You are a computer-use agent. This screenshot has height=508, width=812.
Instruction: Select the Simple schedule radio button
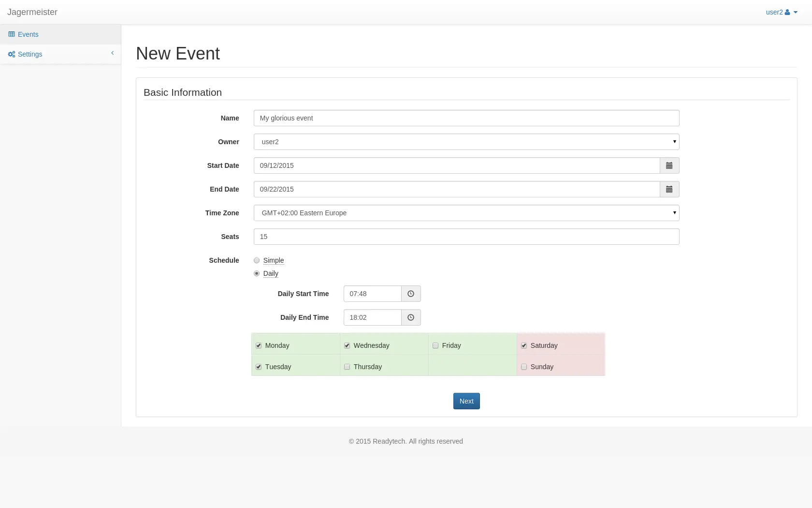pyautogui.click(x=257, y=260)
